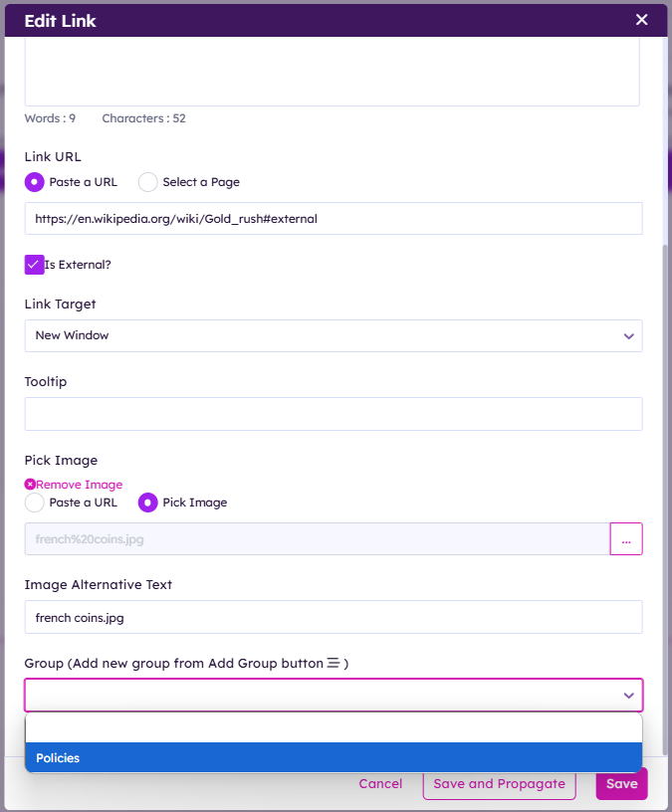Choose Policies from the group list

click(333, 758)
